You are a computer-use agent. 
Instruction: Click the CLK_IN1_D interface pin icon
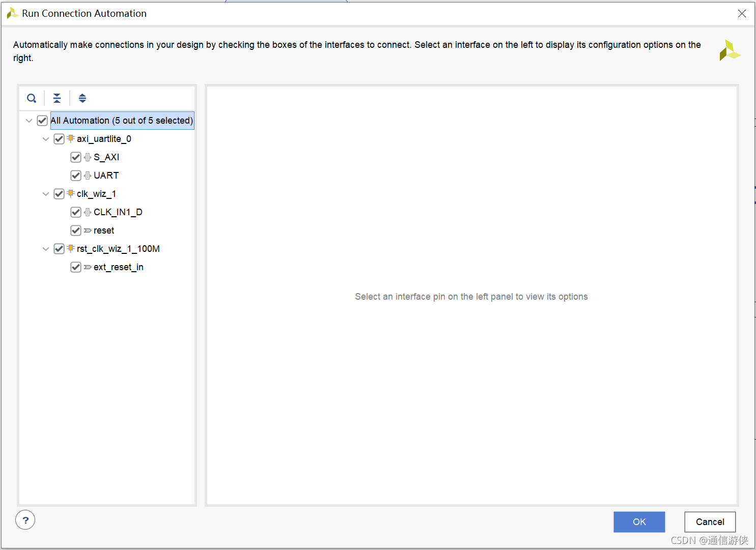(88, 212)
